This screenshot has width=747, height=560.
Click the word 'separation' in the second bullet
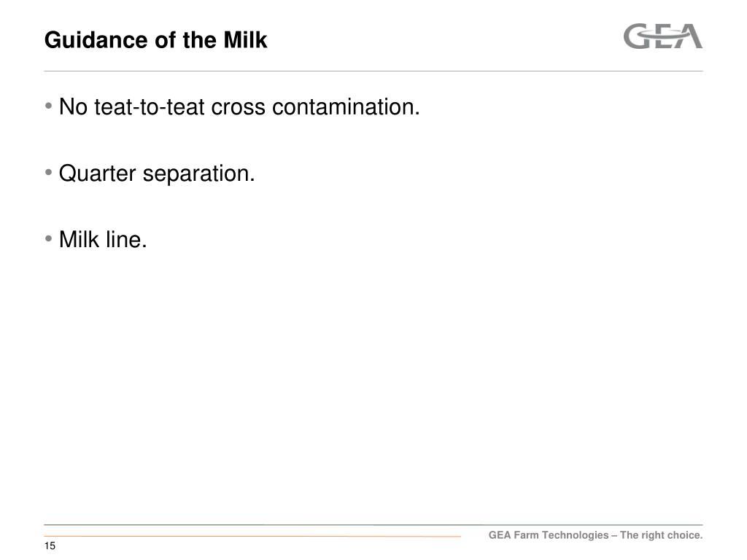pyautogui.click(x=196, y=174)
